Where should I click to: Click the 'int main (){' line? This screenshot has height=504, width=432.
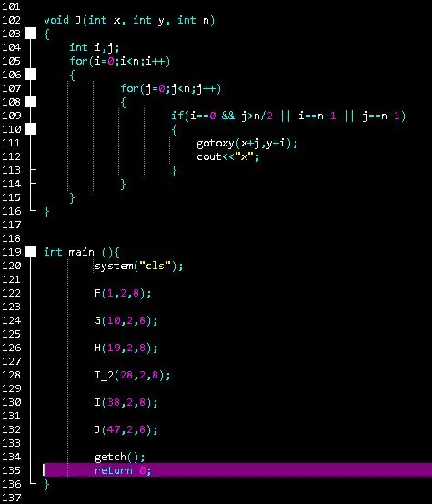[x=82, y=252]
